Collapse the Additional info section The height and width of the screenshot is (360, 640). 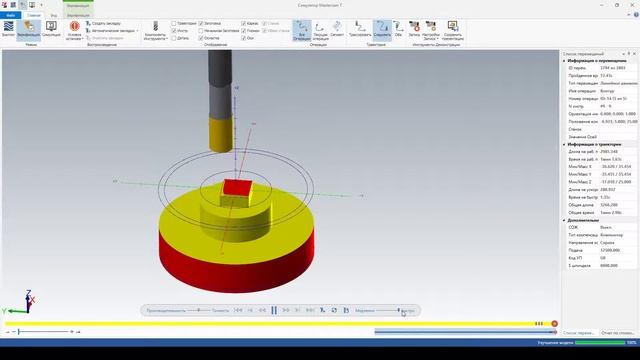564,220
